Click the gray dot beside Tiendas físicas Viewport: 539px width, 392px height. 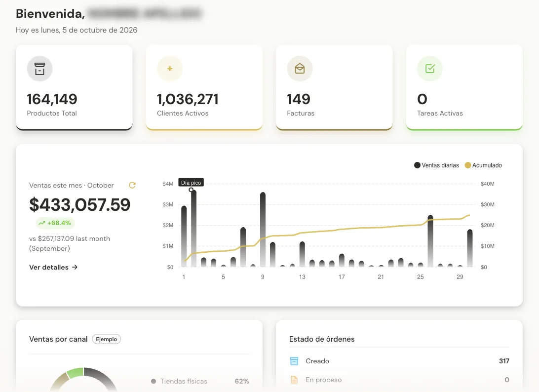click(x=154, y=381)
